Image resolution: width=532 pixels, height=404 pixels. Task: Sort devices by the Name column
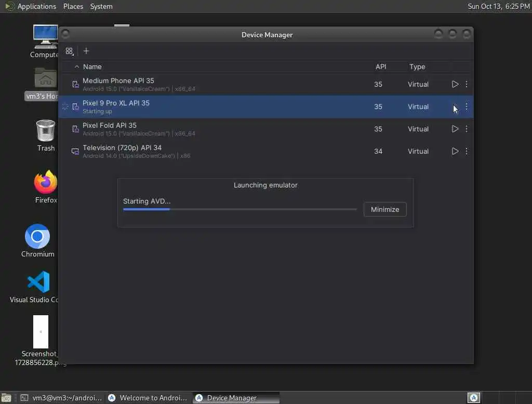point(92,67)
